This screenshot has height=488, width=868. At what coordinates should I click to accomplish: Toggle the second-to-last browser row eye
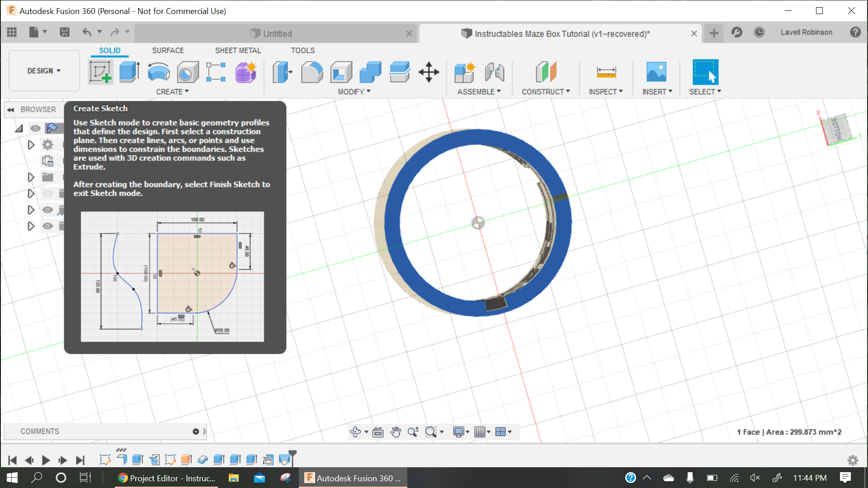coord(47,210)
